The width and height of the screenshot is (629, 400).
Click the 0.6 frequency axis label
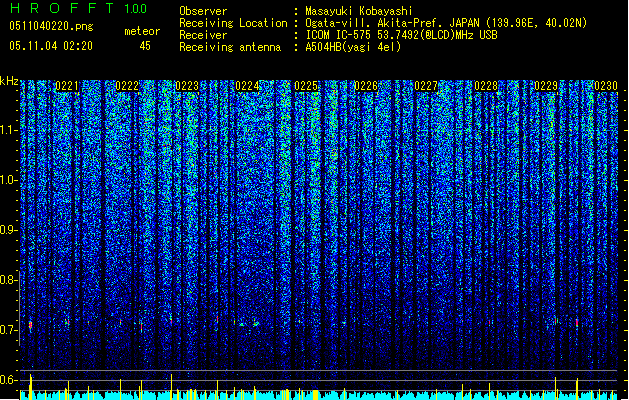point(8,380)
